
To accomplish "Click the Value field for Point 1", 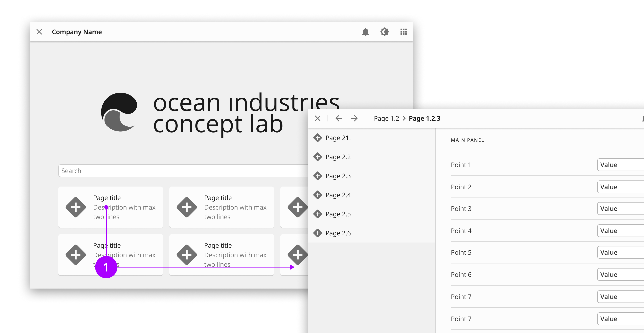I will click(x=621, y=165).
